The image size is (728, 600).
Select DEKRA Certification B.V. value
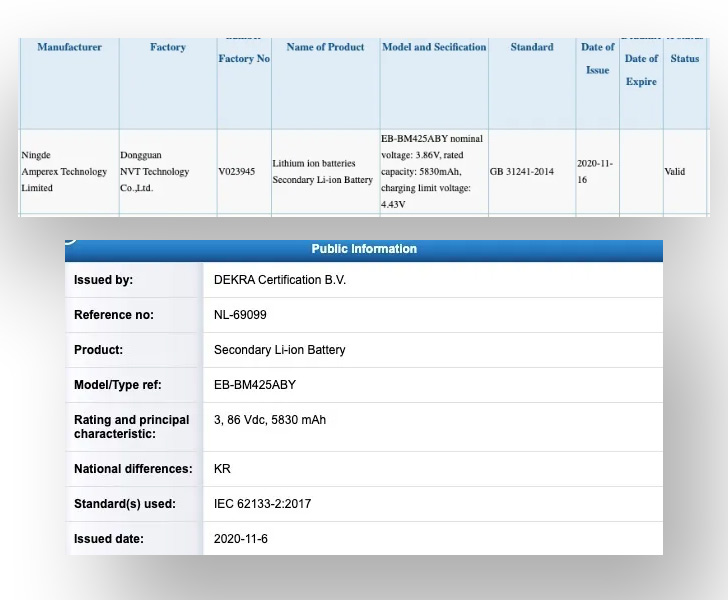click(x=280, y=280)
